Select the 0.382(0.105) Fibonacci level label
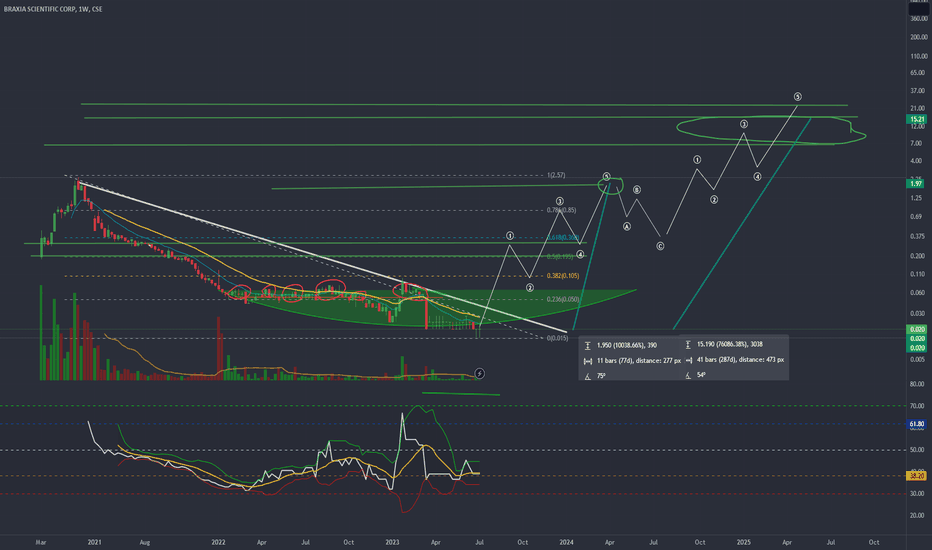This screenshot has width=932, height=550. (x=563, y=276)
